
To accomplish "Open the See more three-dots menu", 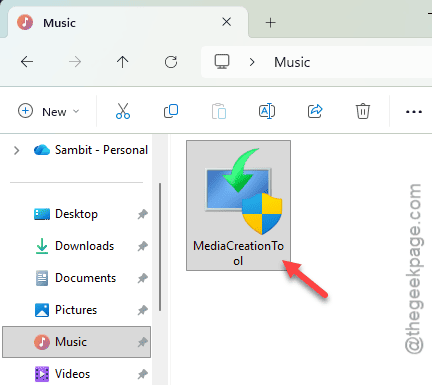I will [414, 112].
